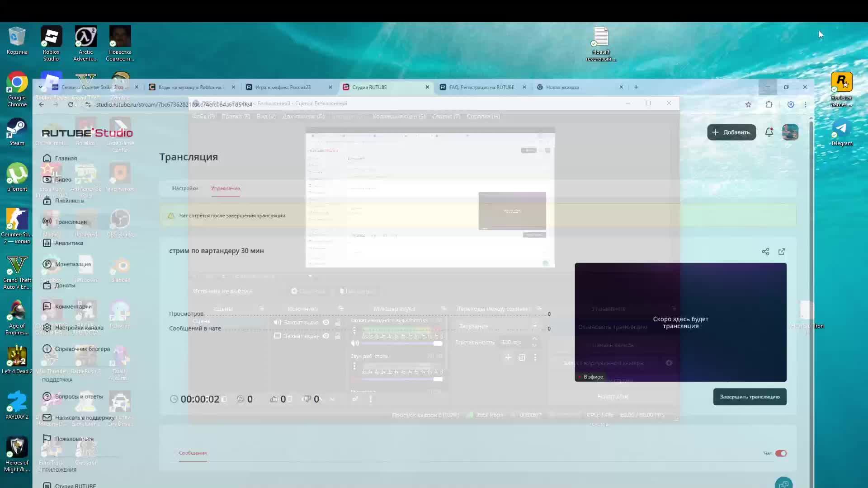Open Плейлисты in the RUTUBE sidebar
868x488 pixels.
tap(64, 201)
